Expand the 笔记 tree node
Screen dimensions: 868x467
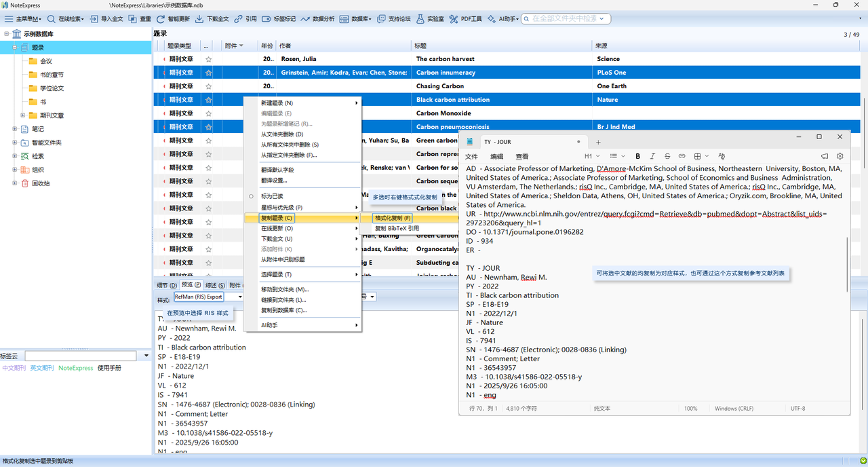click(15, 129)
